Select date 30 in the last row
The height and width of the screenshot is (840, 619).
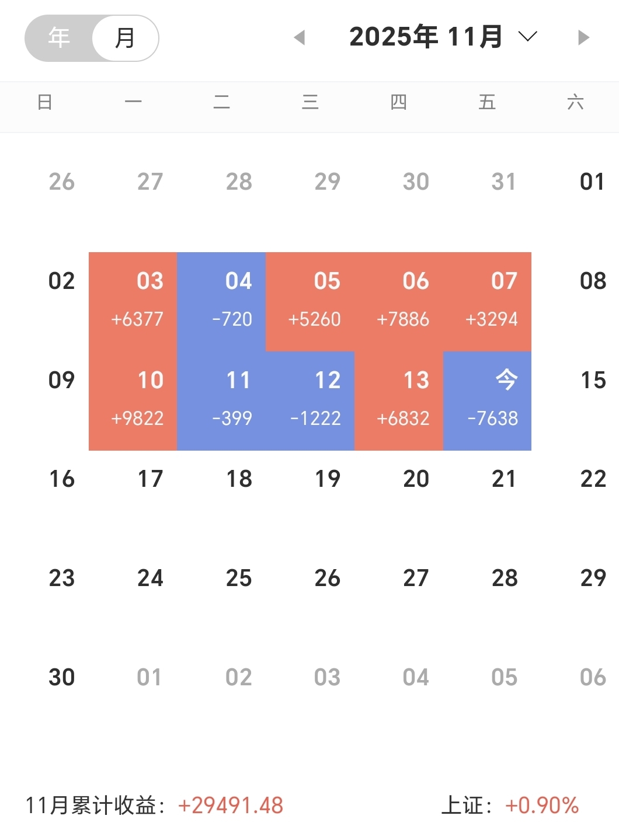pos(62,677)
